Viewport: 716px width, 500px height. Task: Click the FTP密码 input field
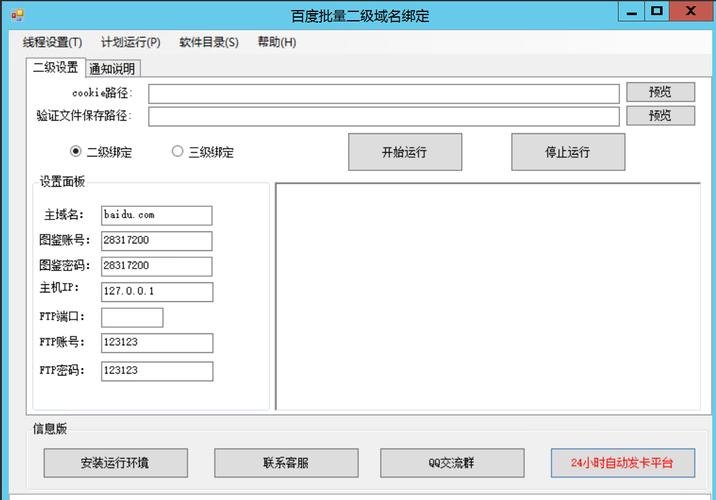tap(157, 371)
